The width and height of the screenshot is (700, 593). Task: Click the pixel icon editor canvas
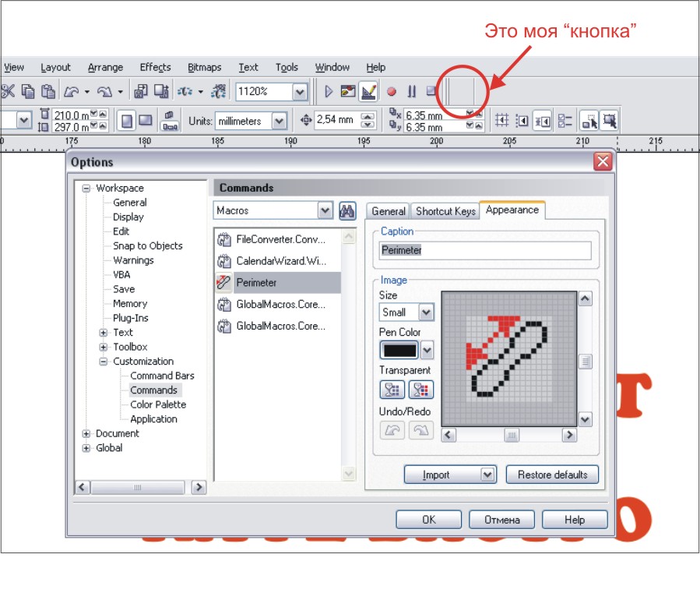tap(508, 358)
